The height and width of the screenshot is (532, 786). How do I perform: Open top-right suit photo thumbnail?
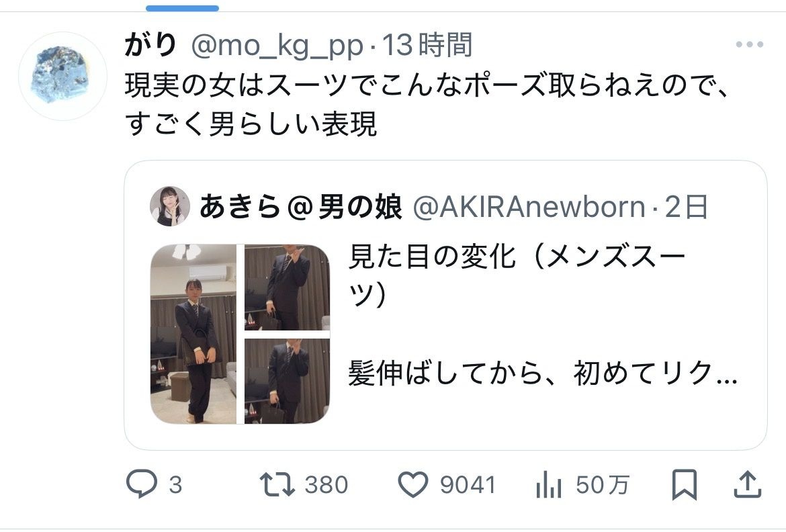(288, 287)
